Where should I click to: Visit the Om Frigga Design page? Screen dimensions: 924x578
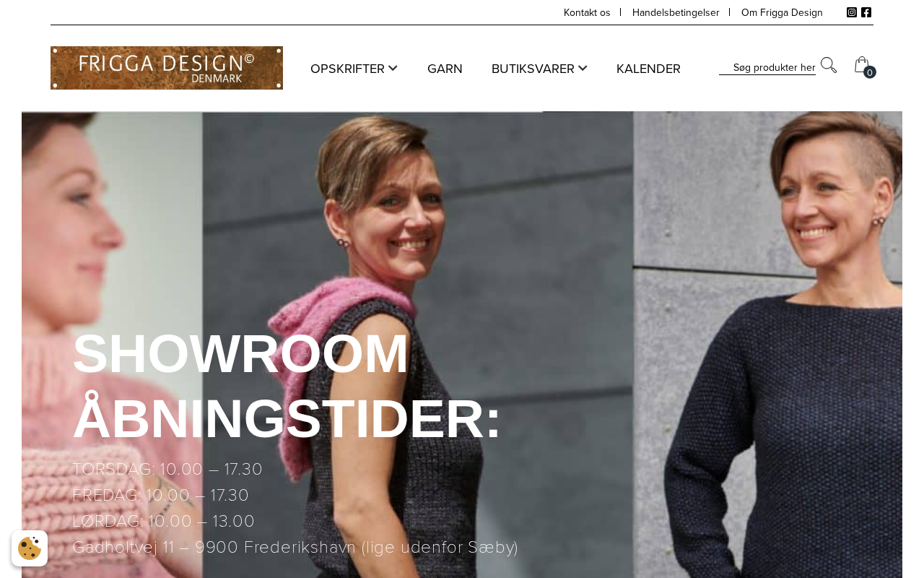pyautogui.click(x=782, y=12)
